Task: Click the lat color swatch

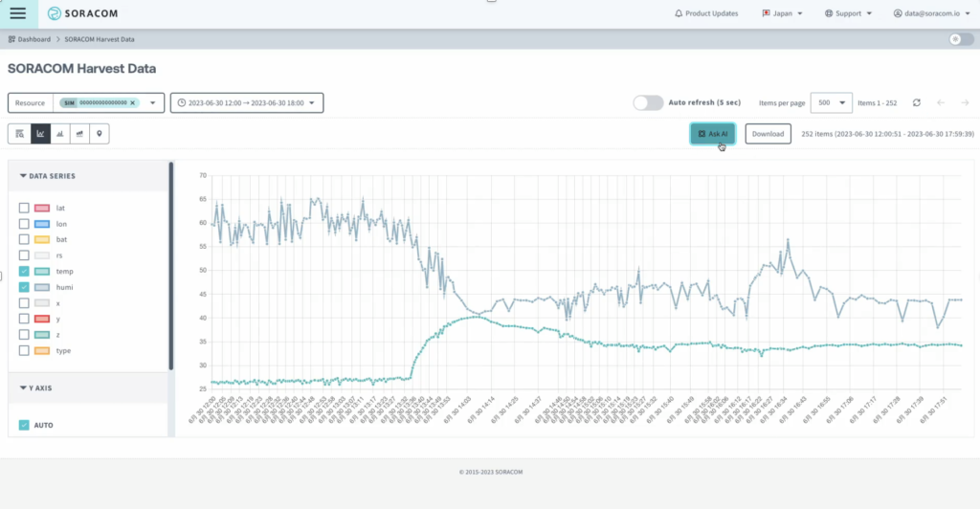Action: point(42,208)
